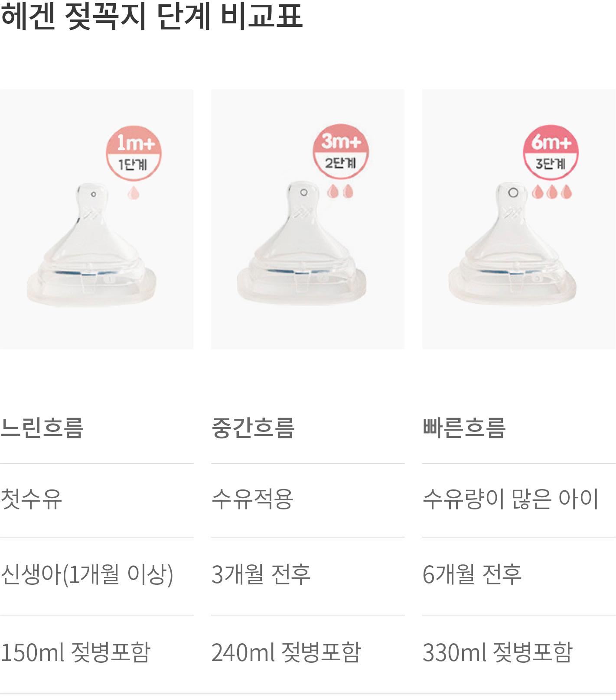
Task: Click the 중간흐름 label
Action: (253, 428)
